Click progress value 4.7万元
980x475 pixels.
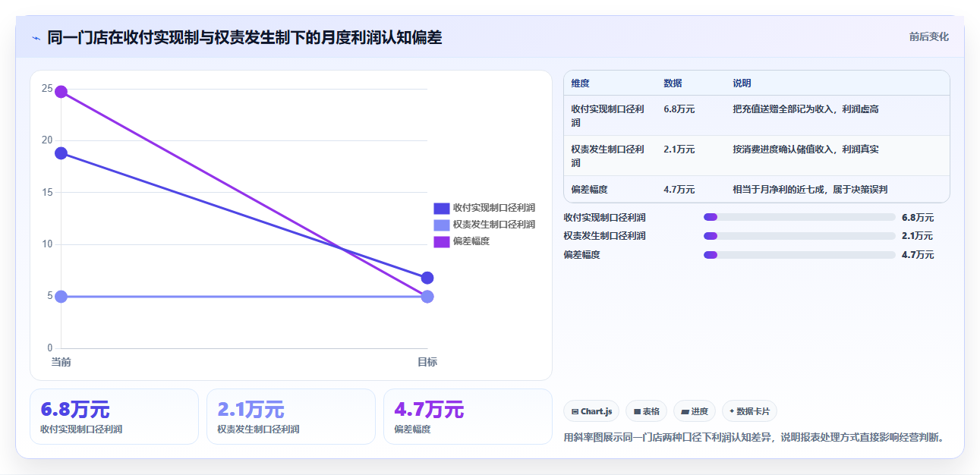pos(918,255)
